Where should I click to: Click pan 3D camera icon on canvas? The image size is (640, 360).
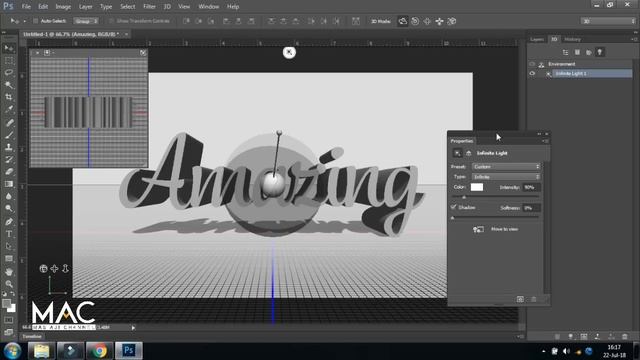point(54,269)
